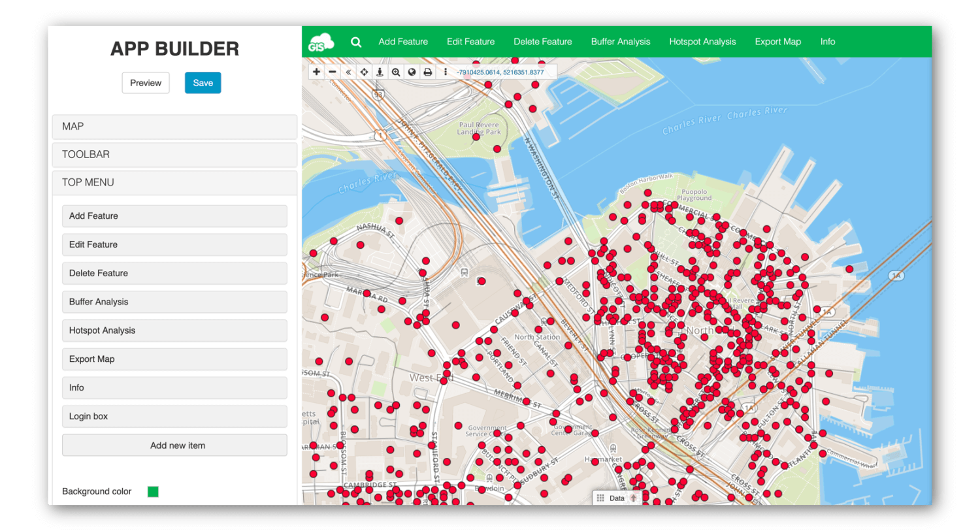This screenshot has width=980, height=531.
Task: Open the print map icon
Action: (427, 71)
